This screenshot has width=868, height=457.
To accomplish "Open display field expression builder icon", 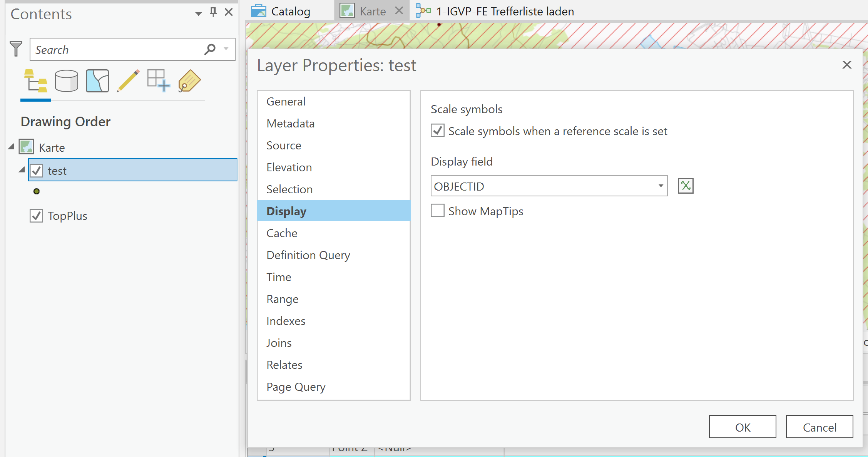I will pyautogui.click(x=686, y=186).
